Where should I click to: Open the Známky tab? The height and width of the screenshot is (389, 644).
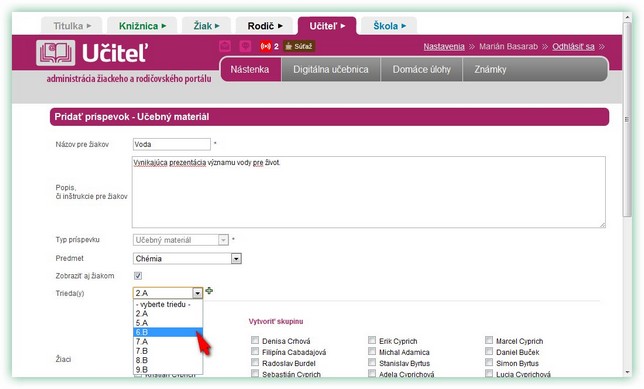[x=490, y=69]
